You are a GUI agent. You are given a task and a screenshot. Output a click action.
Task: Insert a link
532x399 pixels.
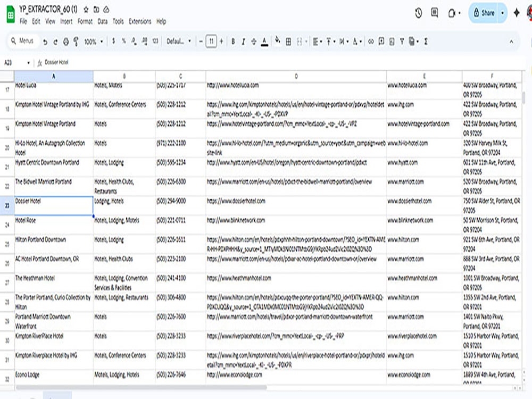[371, 41]
